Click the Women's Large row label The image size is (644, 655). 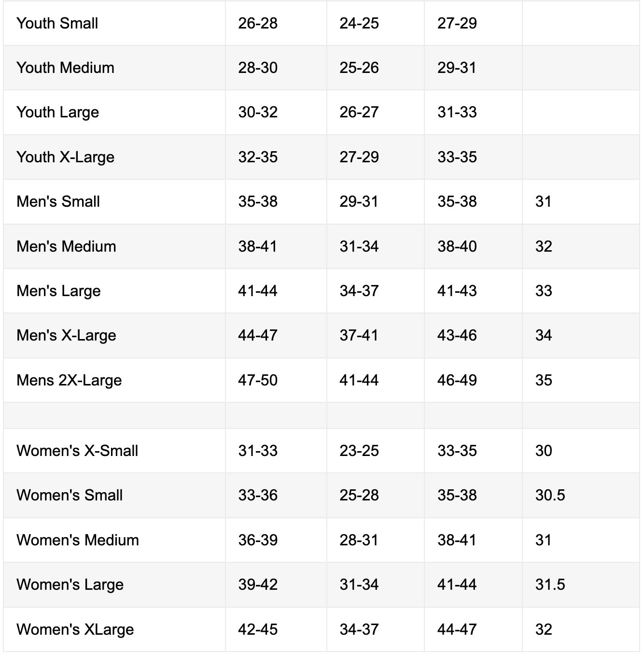[70, 584]
